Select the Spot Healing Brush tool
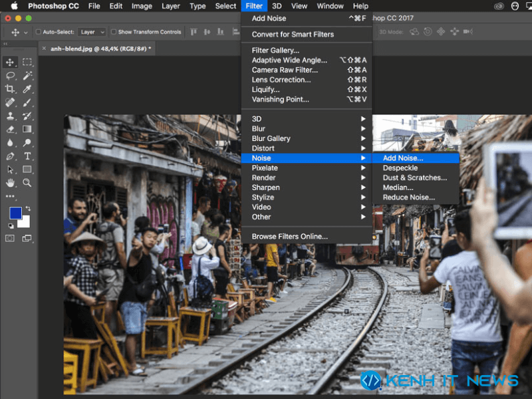The image size is (532, 399). tap(10, 102)
